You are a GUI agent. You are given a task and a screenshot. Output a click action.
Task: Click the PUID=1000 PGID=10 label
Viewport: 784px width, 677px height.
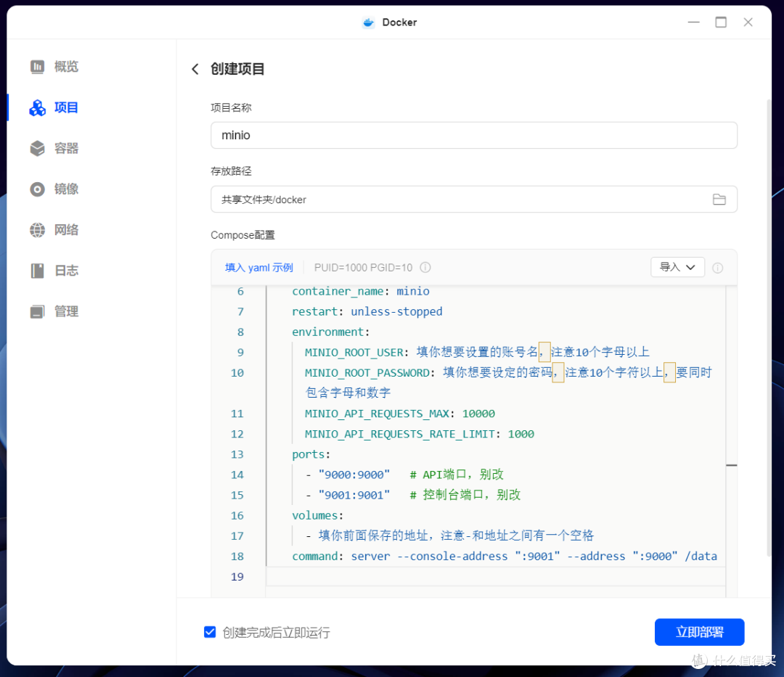[x=363, y=267]
